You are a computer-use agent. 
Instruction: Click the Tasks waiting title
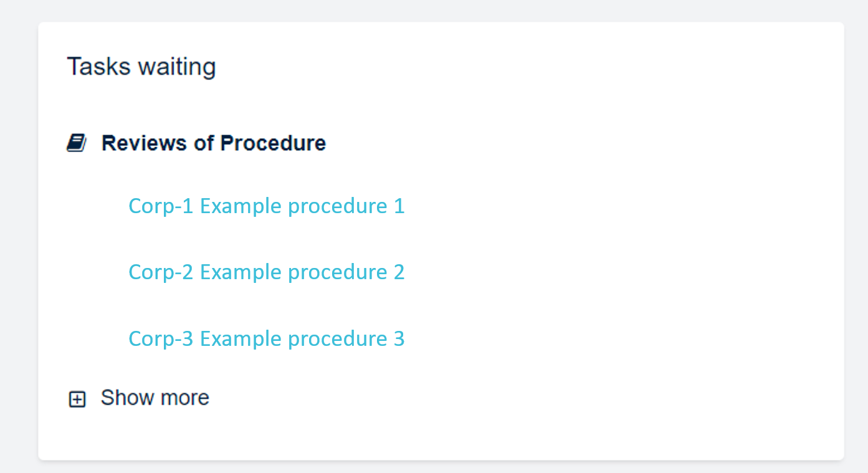141,67
